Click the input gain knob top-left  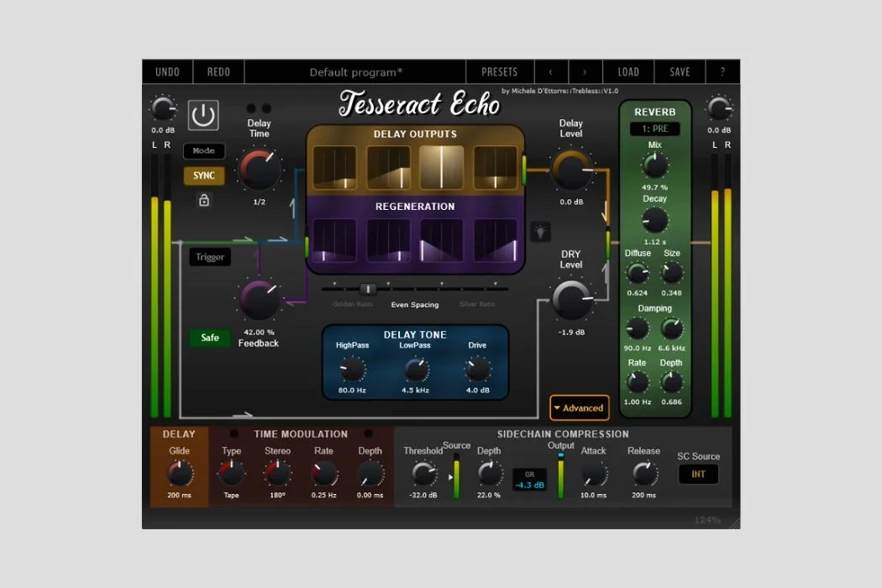click(163, 109)
